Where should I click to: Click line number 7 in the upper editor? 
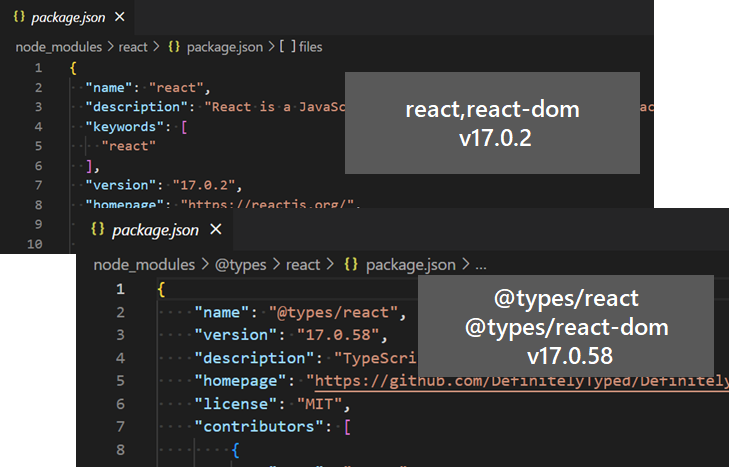[x=38, y=185]
